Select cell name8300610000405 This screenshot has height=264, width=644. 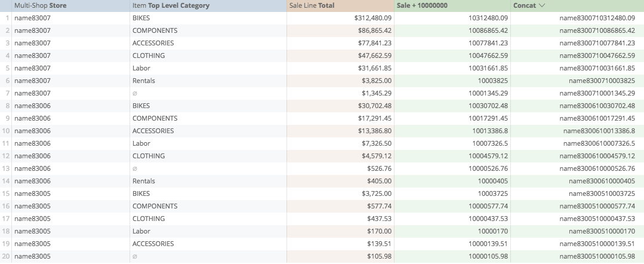tap(578, 181)
